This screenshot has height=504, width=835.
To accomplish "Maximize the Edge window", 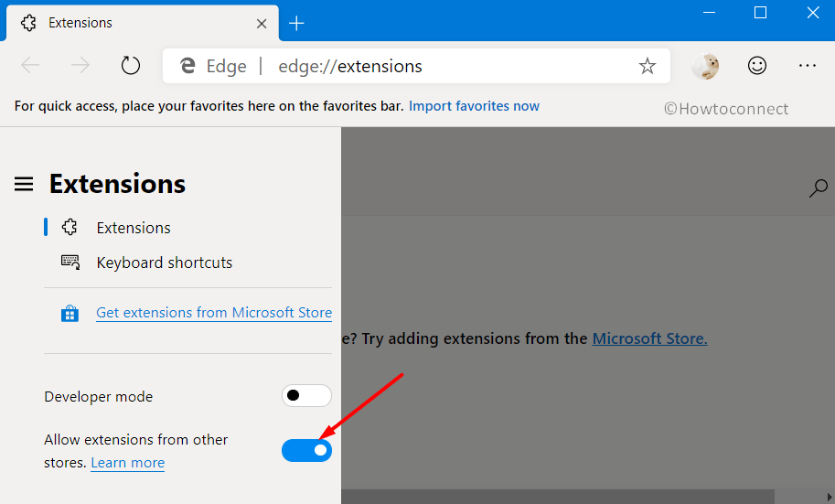I will 760,13.
